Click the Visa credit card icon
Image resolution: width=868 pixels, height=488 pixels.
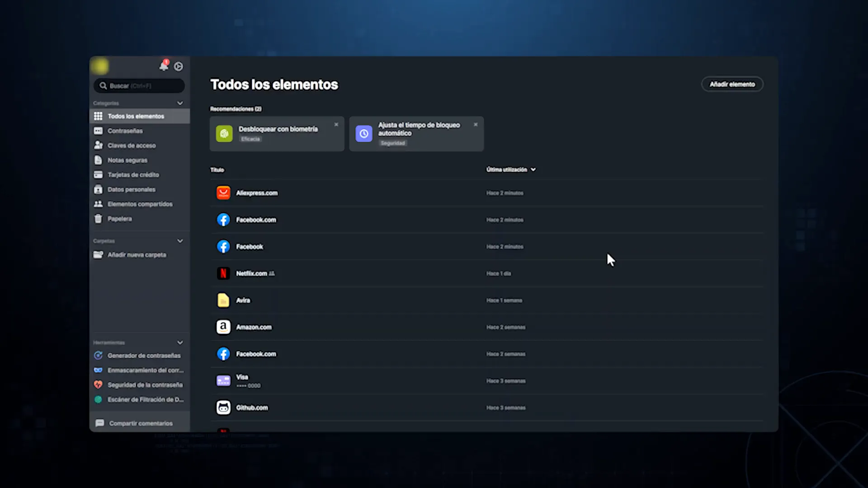(x=223, y=381)
